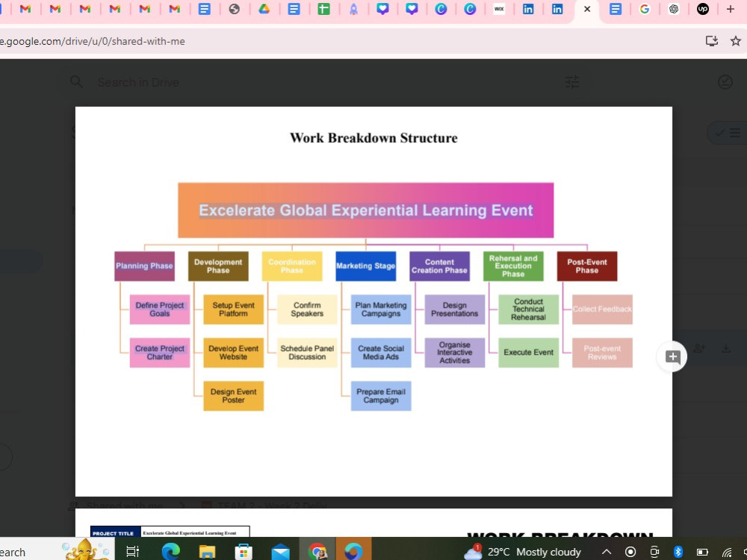Click the Setup Event Platform box
Viewport: 747px width, 560px height.
tap(233, 309)
